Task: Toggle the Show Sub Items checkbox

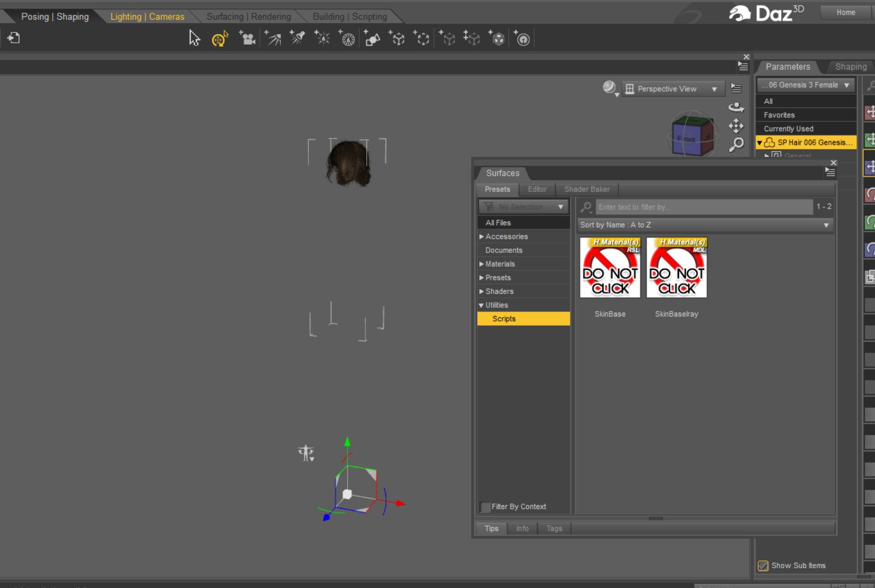Action: pos(763,566)
